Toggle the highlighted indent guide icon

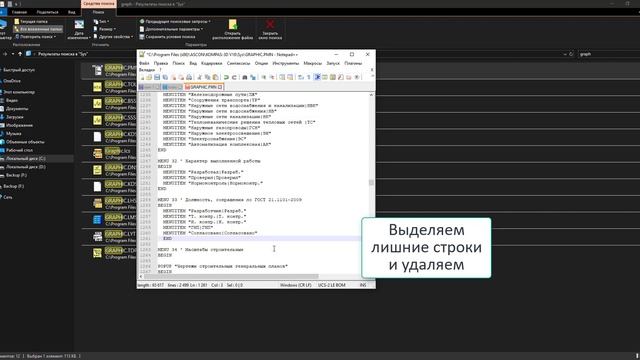317,77
